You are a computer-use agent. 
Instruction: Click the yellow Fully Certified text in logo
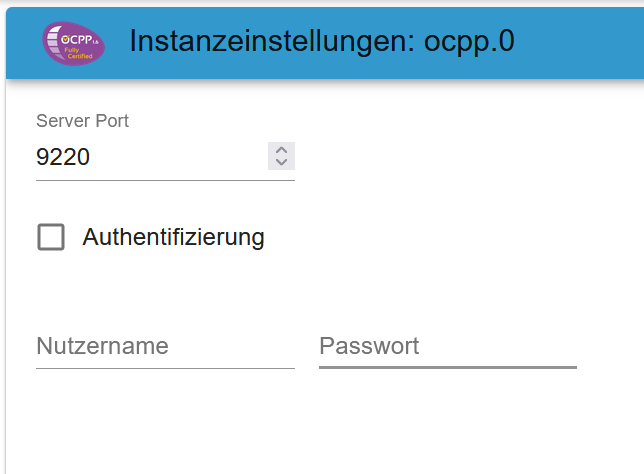point(78,53)
